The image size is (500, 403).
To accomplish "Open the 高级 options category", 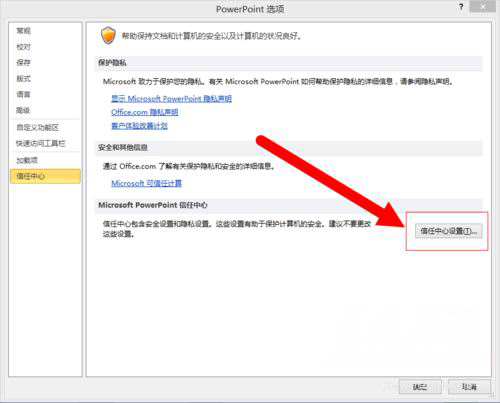I will point(24,110).
